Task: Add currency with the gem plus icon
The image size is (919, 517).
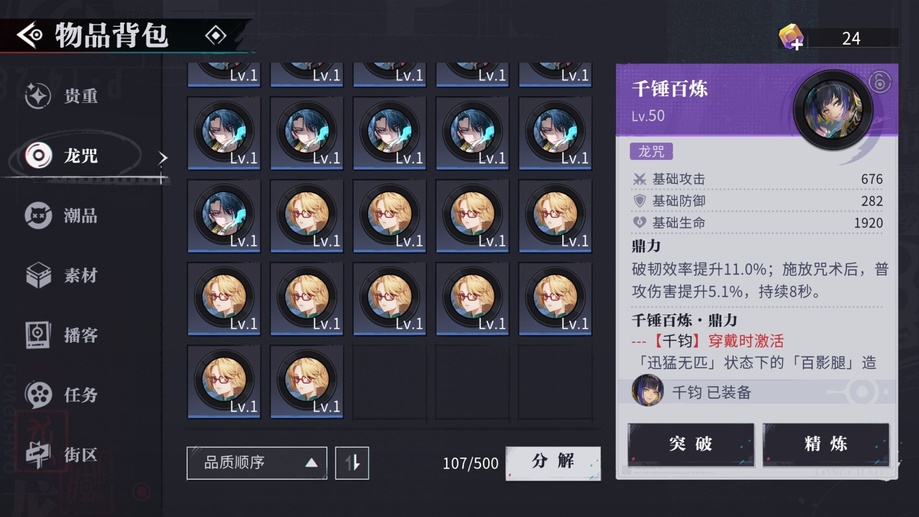Action: pos(791,37)
